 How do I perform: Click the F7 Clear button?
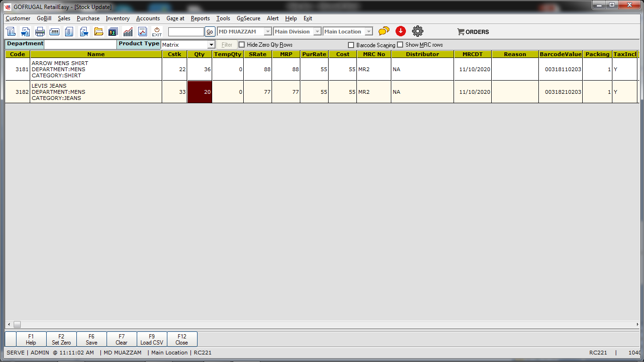[x=122, y=339]
